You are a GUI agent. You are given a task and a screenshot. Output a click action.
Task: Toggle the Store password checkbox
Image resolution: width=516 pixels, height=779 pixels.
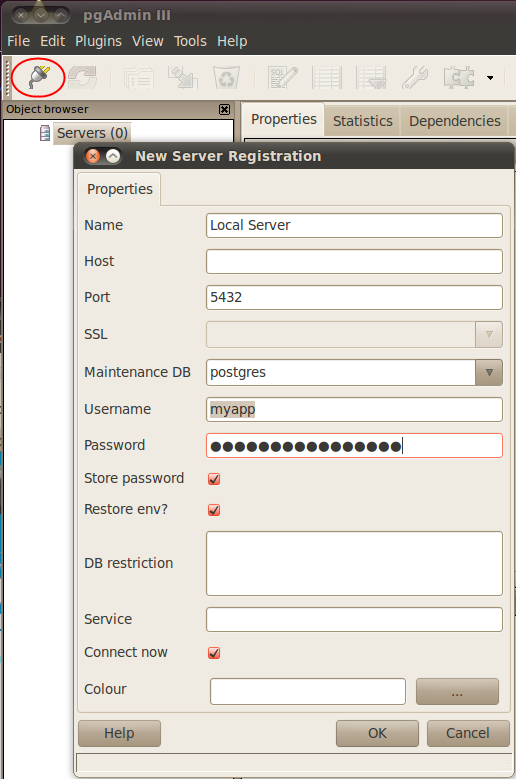click(214, 479)
